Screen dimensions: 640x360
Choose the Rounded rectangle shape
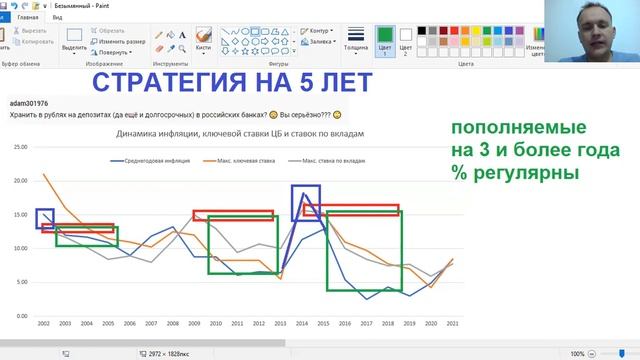(x=265, y=31)
